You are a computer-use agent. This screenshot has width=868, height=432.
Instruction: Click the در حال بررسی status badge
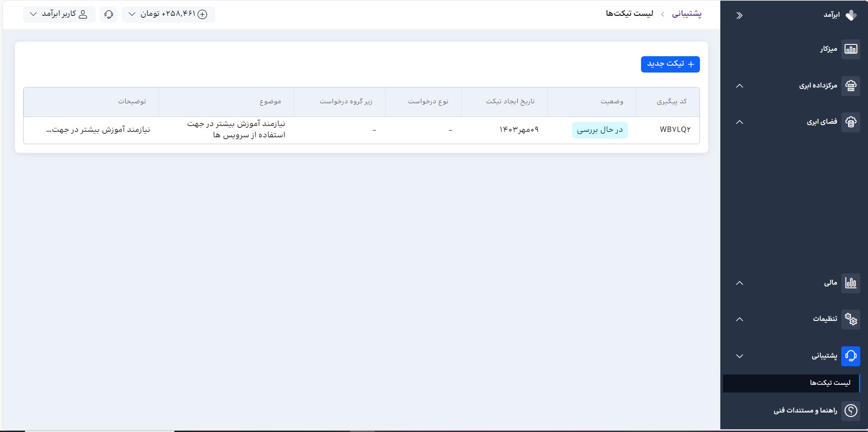600,130
